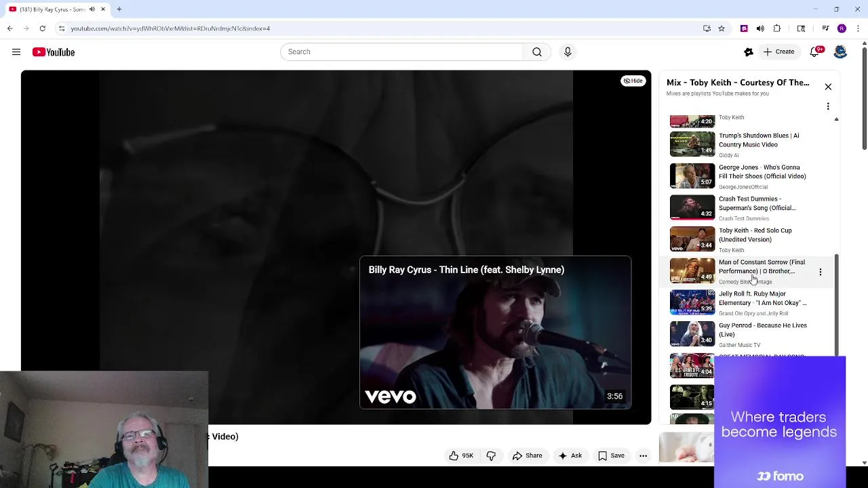Click the 'Giddy Ai' channel text
This screenshot has height=488, width=868.
(729, 156)
